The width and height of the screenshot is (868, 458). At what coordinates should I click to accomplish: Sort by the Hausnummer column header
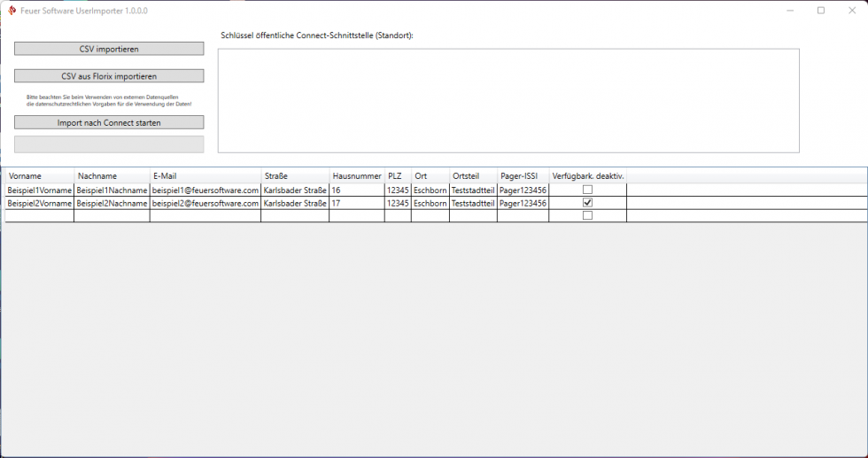pyautogui.click(x=357, y=176)
